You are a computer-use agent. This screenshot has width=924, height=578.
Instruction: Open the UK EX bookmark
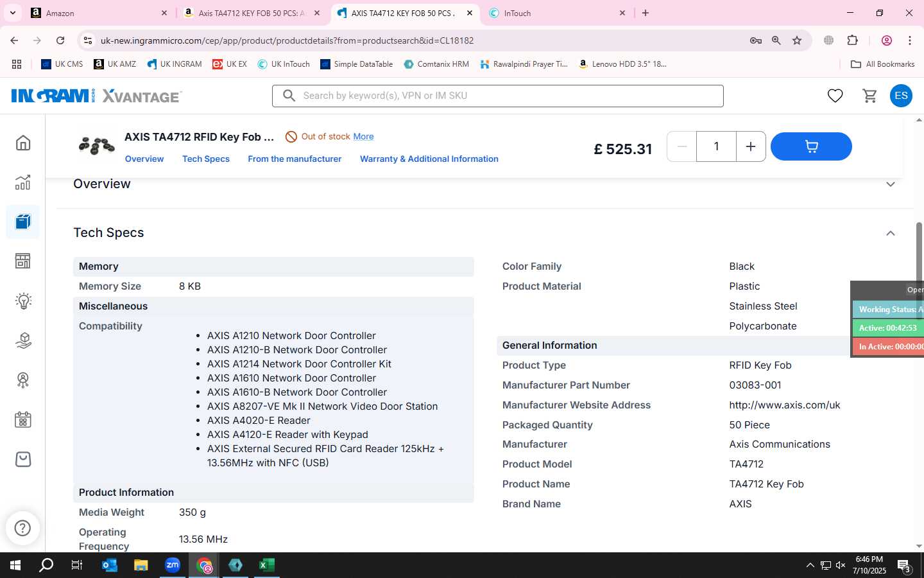click(x=230, y=64)
